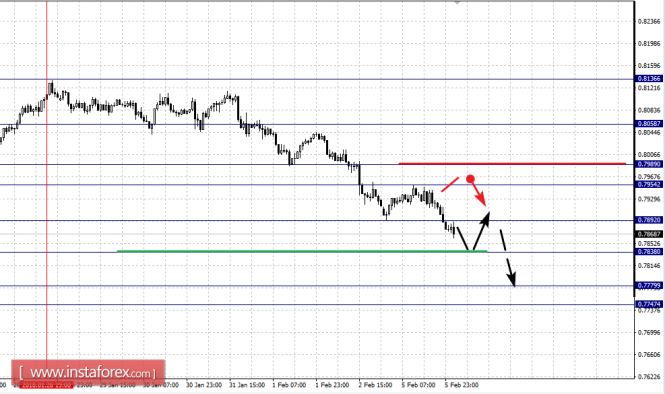Select the red vertical time line

(47, 191)
